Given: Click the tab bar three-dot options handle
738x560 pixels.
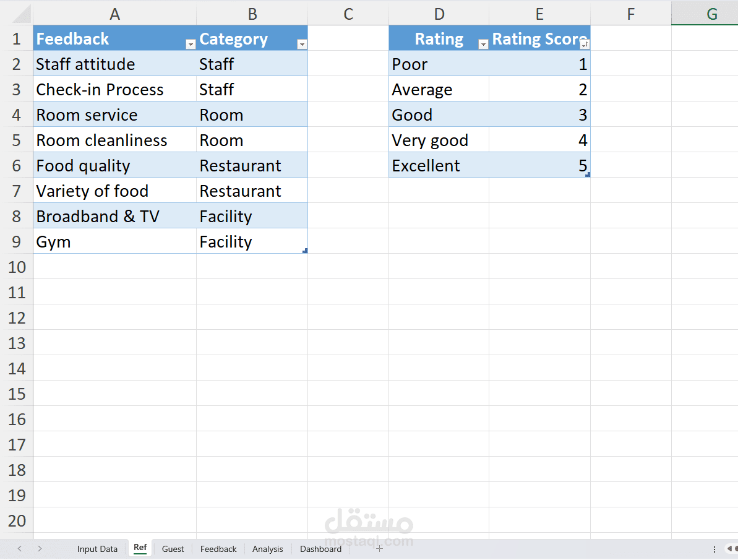Looking at the screenshot, I should (x=714, y=549).
